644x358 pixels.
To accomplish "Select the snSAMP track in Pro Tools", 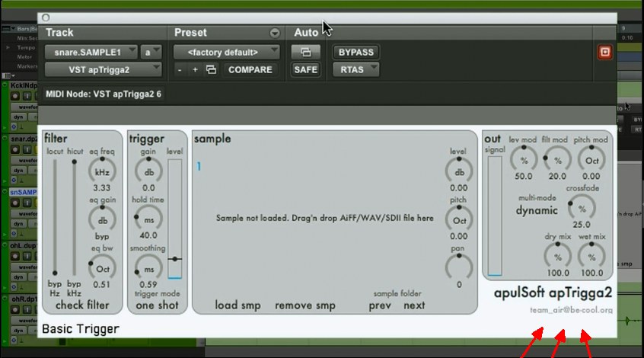I will tap(24, 192).
